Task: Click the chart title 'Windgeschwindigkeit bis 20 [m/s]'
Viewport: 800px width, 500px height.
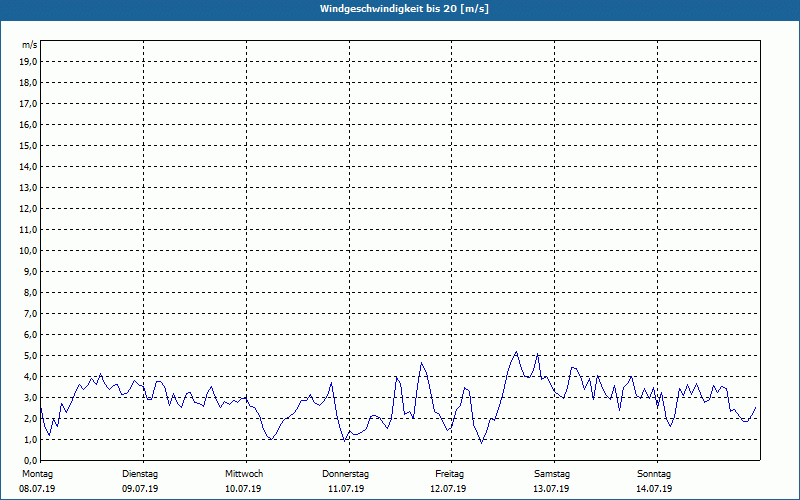Action: (405, 9)
